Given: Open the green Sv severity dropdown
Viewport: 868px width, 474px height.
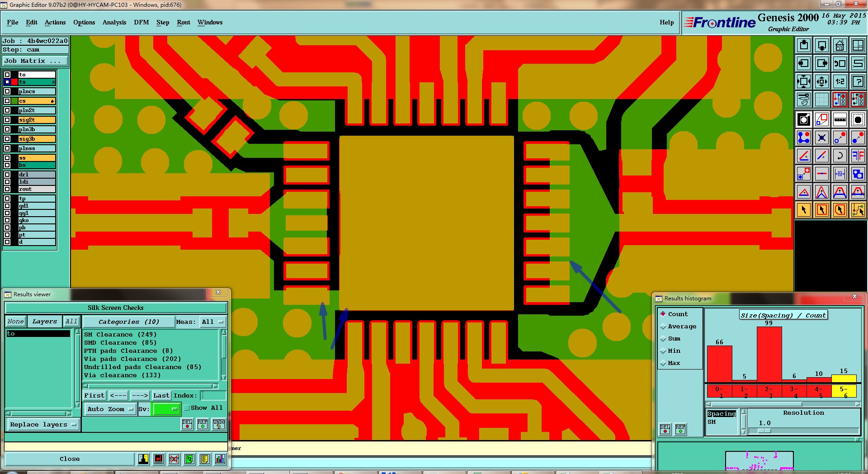Looking at the screenshot, I should 166,409.
